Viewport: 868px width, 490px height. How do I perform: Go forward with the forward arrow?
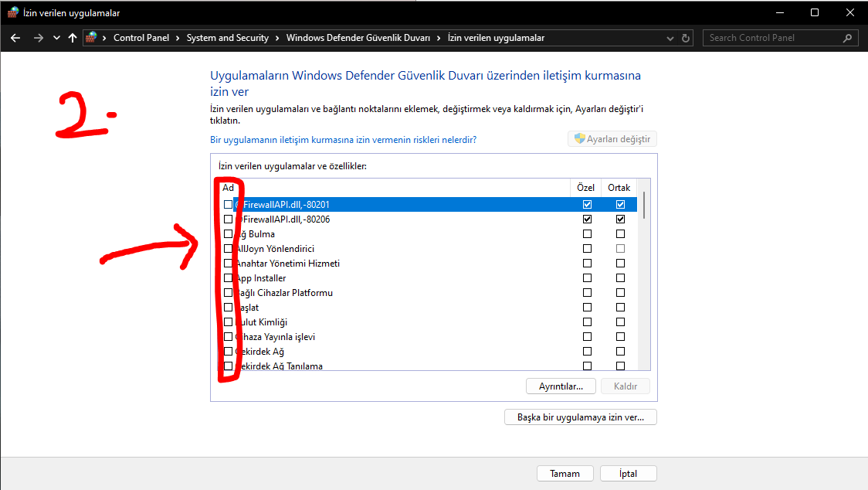click(x=38, y=38)
